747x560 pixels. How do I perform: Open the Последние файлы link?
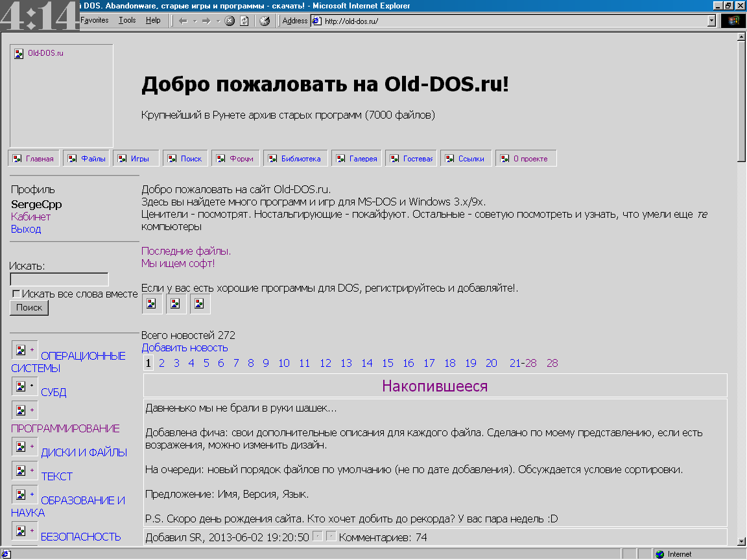(186, 251)
